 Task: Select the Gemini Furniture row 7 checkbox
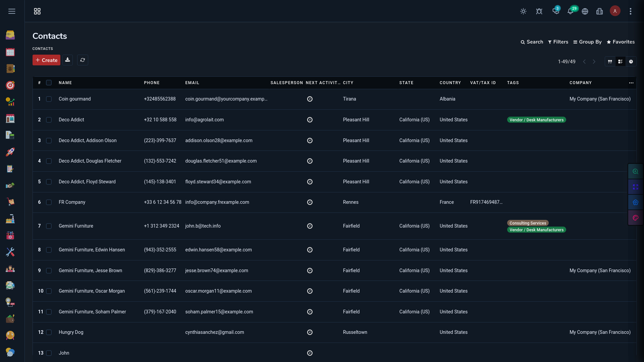[x=49, y=226]
